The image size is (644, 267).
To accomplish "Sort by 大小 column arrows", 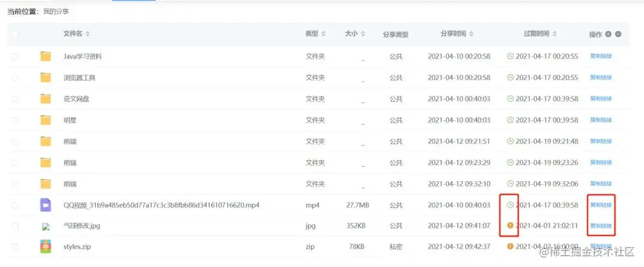I will pyautogui.click(x=363, y=34).
